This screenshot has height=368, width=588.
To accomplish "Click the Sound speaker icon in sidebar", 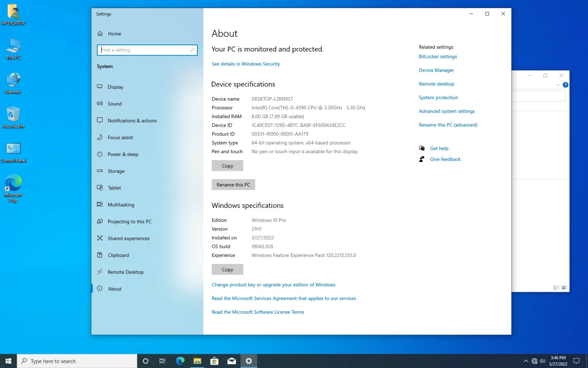I will click(x=100, y=103).
